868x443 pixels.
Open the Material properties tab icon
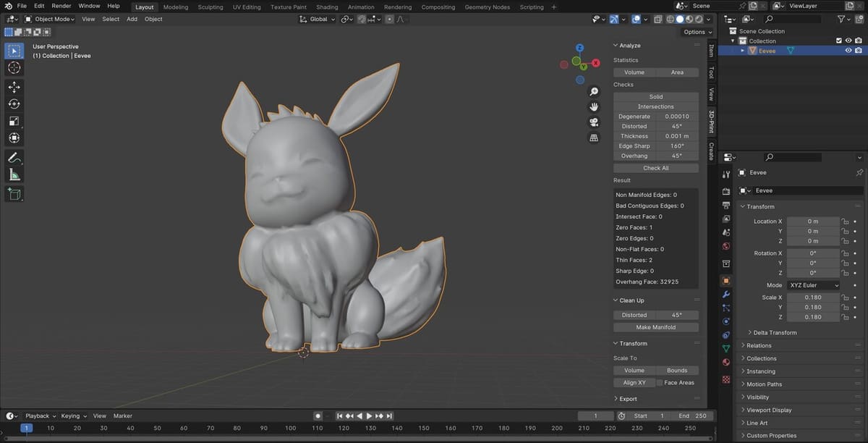click(726, 362)
